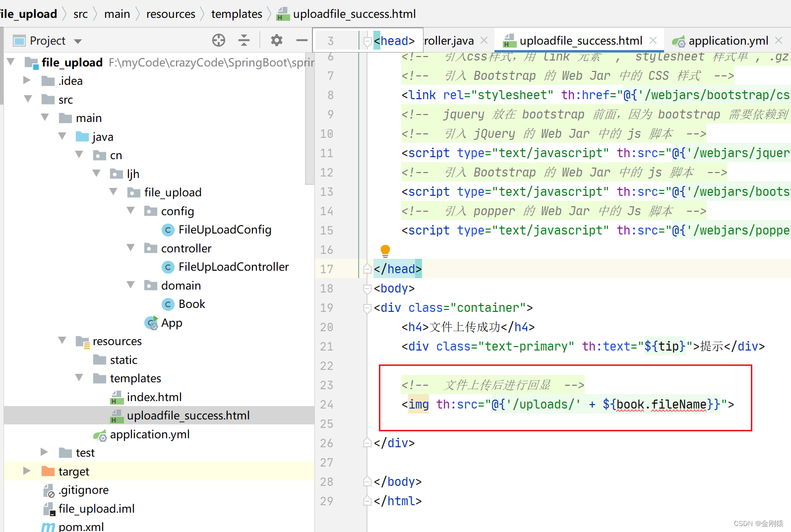Select the Book class icon
Viewport: 791px width, 532px height.
point(168,304)
